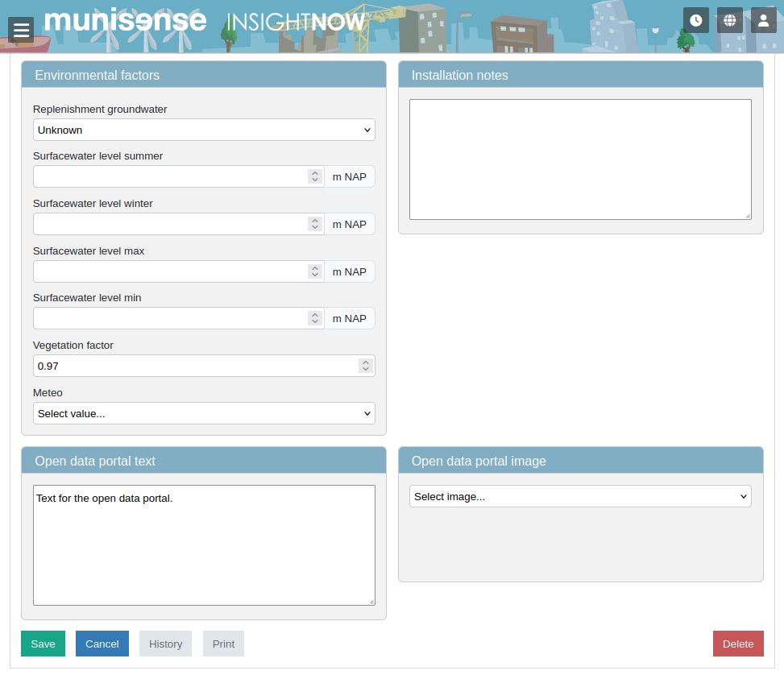This screenshot has height=679, width=784.
Task: Open the Meteo select value dropdown
Action: pyautogui.click(x=204, y=413)
